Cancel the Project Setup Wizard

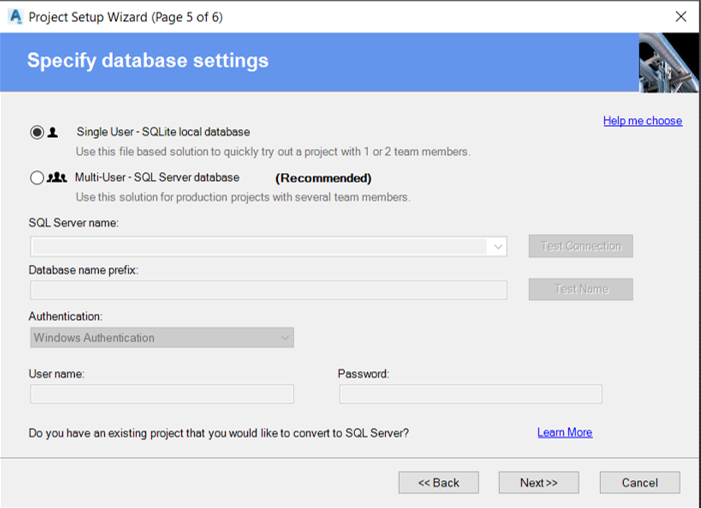click(640, 483)
